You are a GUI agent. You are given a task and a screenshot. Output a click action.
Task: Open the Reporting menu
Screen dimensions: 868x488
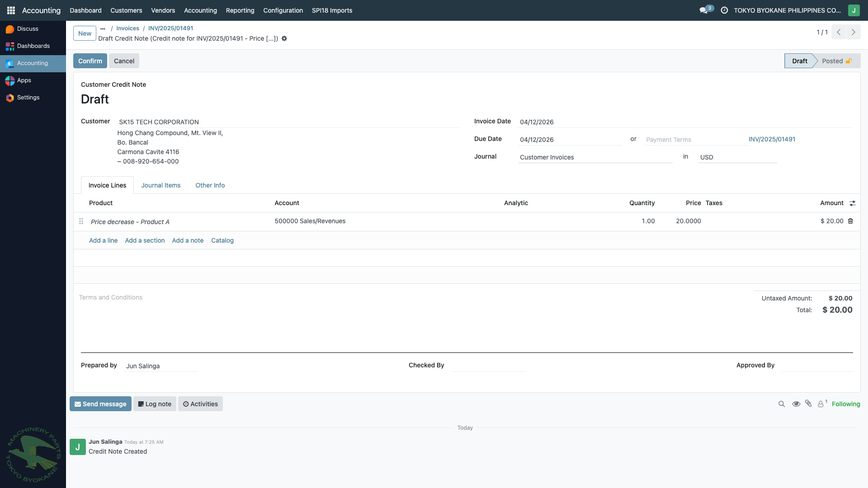pos(240,10)
